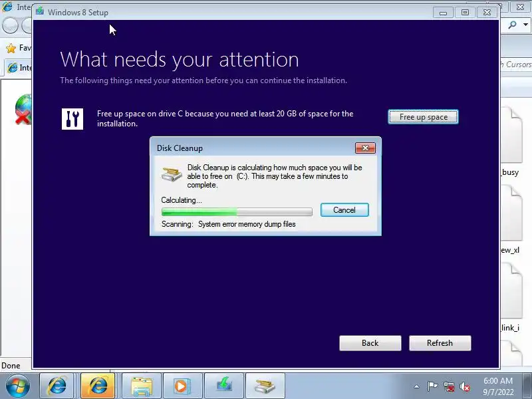This screenshot has width=532, height=399.
Task: Click the search magnifier in Internet Explorer
Action: point(512,25)
